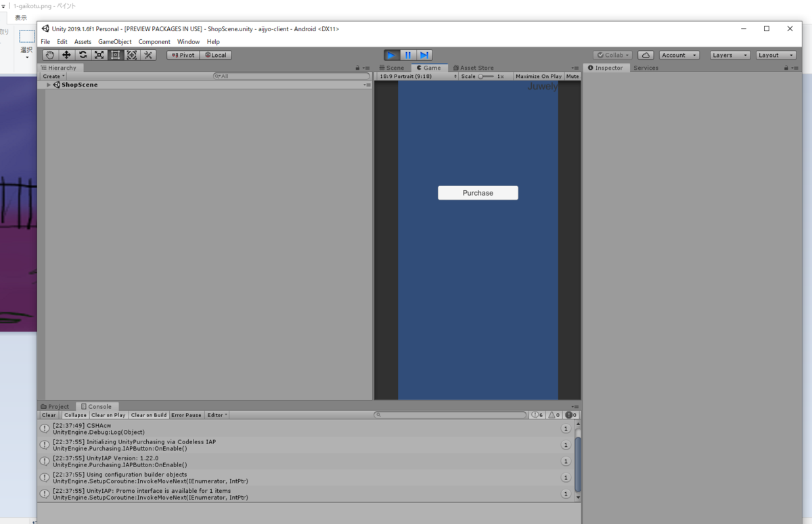
Task: Open the Layout dropdown
Action: pyautogui.click(x=776, y=55)
